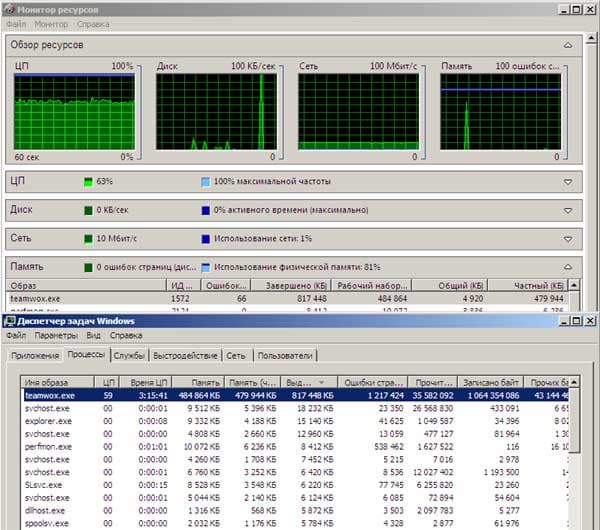
Task: Click the Память graph
Action: pyautogui.click(x=500, y=112)
